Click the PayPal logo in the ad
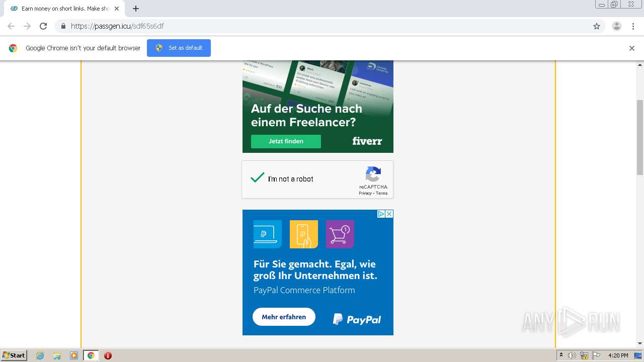Screen dimensions: 644x362 357,319
